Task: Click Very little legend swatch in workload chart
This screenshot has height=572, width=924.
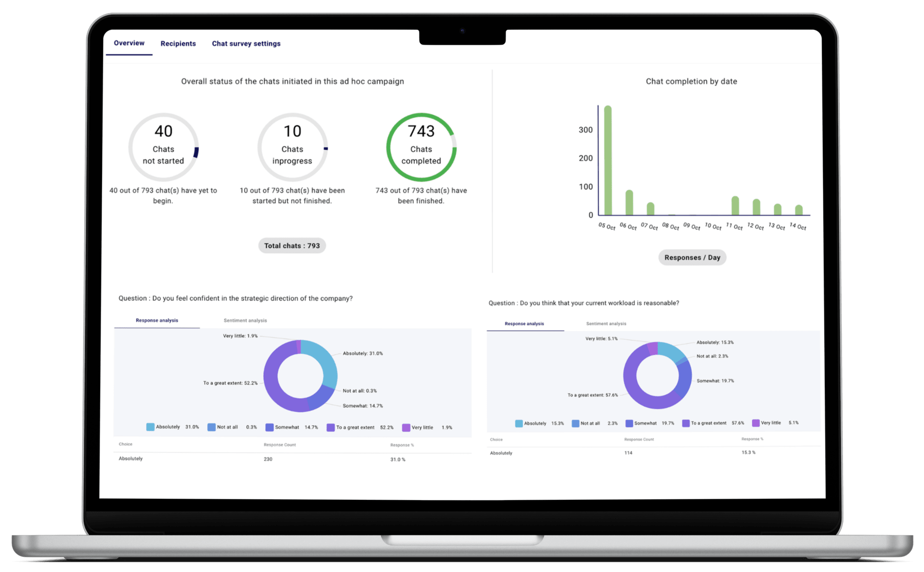Action: pos(756,423)
